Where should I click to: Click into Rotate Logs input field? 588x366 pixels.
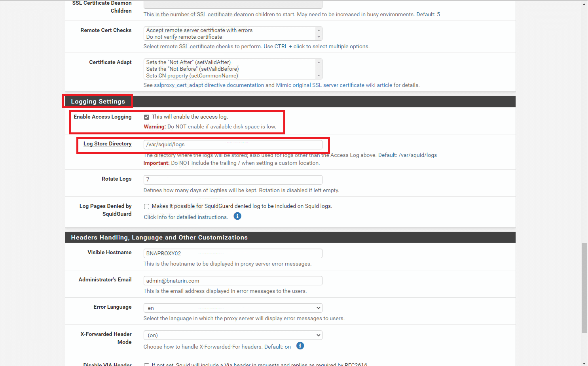(233, 179)
